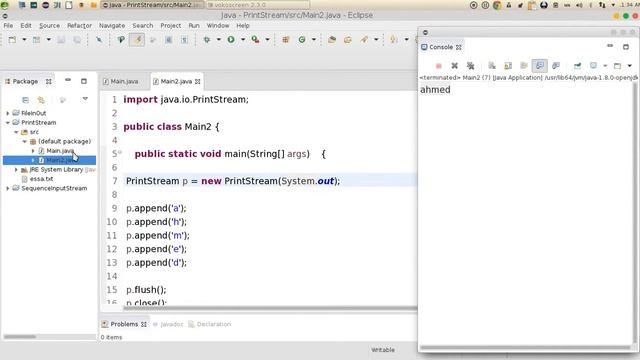Select the Declaration tab
Screen dimensions: 640x360
(210, 324)
